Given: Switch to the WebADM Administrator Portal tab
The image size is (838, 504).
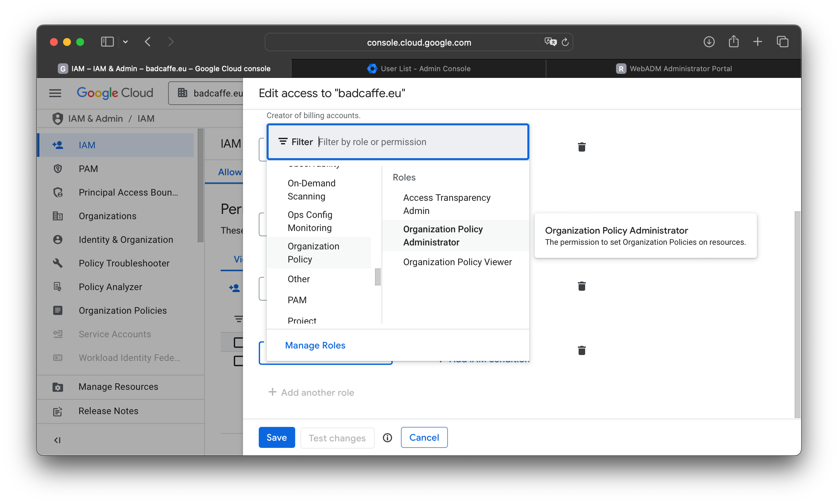Looking at the screenshot, I should [673, 69].
